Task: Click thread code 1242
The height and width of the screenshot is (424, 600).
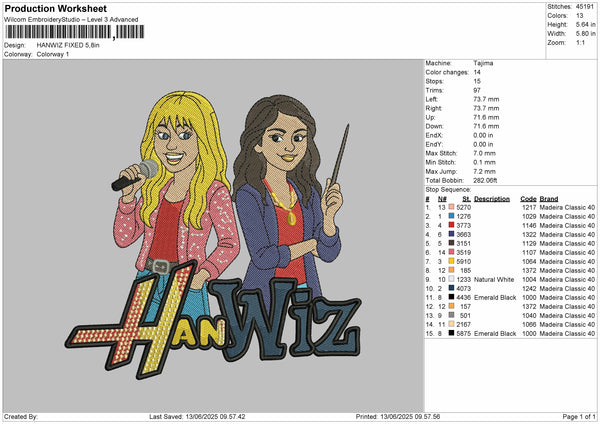Action: click(529, 288)
